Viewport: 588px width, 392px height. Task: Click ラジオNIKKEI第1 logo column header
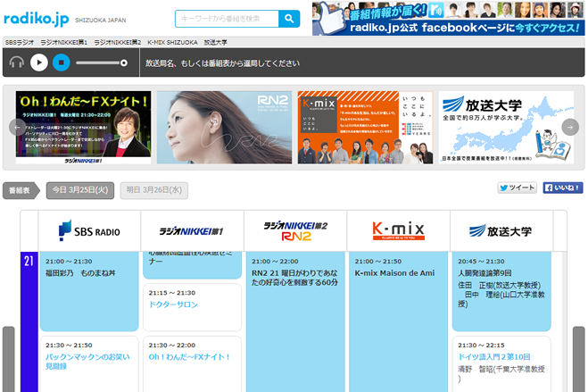click(x=193, y=231)
